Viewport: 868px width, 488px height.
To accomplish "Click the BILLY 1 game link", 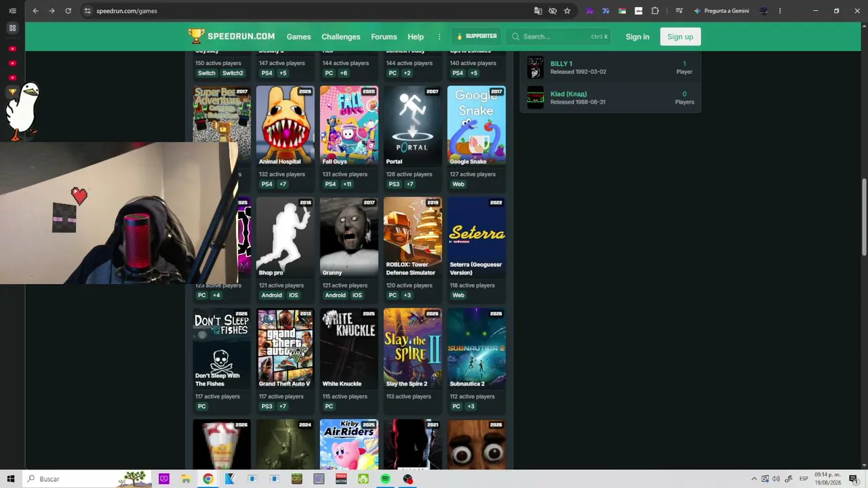I will [561, 64].
